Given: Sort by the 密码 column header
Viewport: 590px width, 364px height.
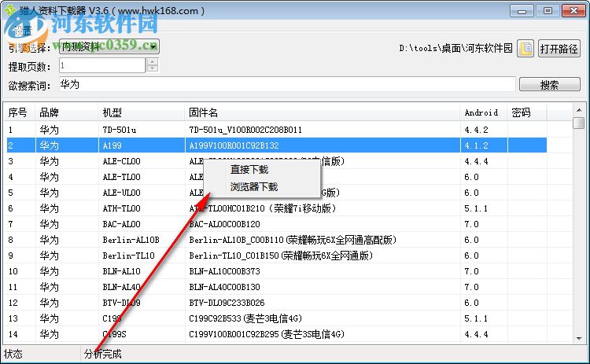Looking at the screenshot, I should (x=526, y=112).
